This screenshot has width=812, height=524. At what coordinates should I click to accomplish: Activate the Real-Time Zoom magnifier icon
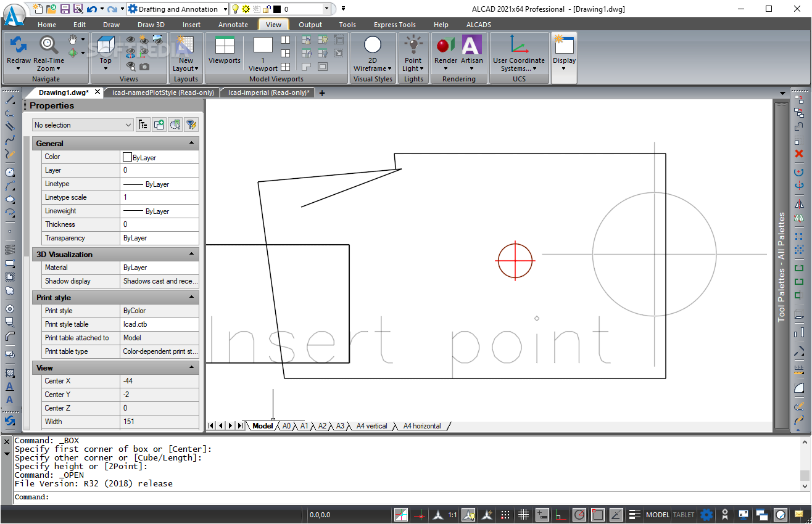49,44
